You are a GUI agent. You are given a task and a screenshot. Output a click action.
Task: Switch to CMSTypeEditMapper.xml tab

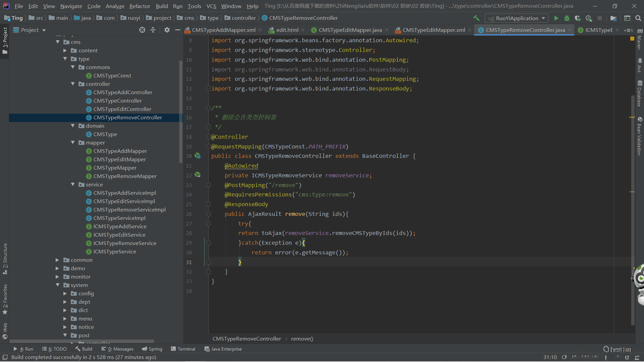[x=433, y=30]
